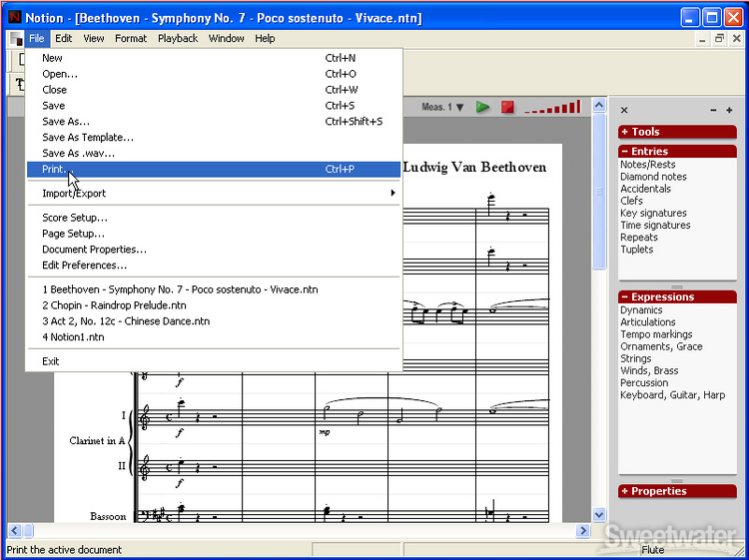
Task: Collapse the Expressions panel
Action: [x=677, y=296]
